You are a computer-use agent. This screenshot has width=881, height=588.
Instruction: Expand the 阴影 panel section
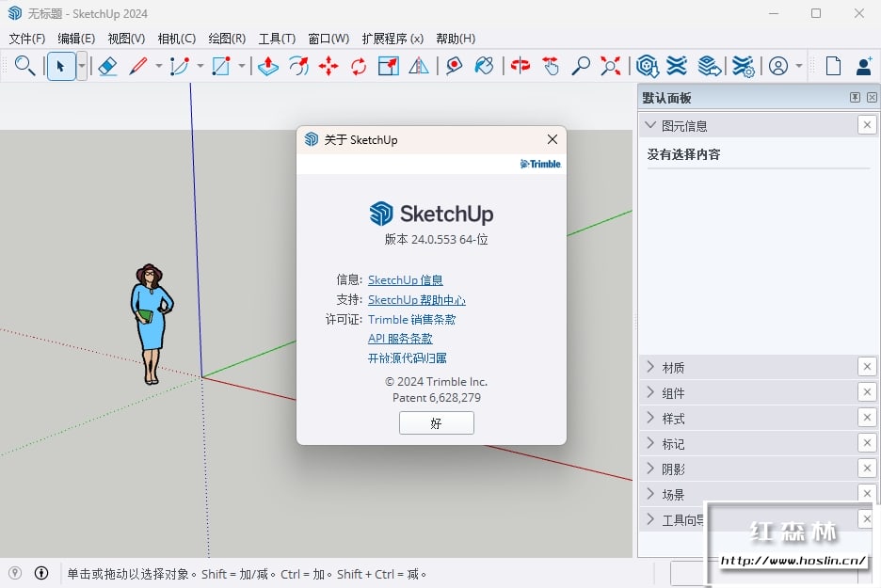coord(650,469)
